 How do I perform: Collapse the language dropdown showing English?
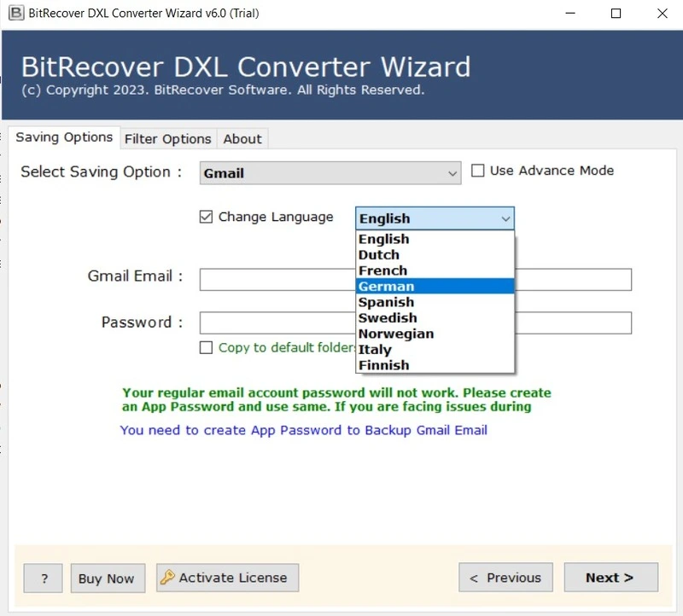click(x=505, y=219)
